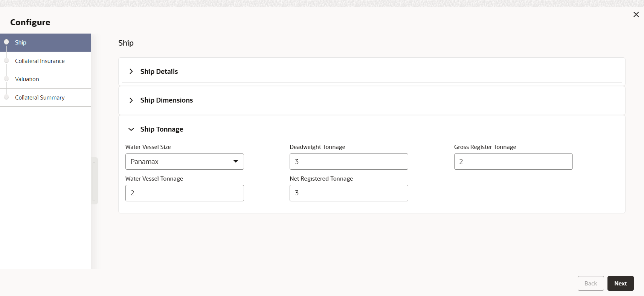This screenshot has width=644, height=296.
Task: Click the Collateral Summary step circle
Action: pyautogui.click(x=6, y=97)
